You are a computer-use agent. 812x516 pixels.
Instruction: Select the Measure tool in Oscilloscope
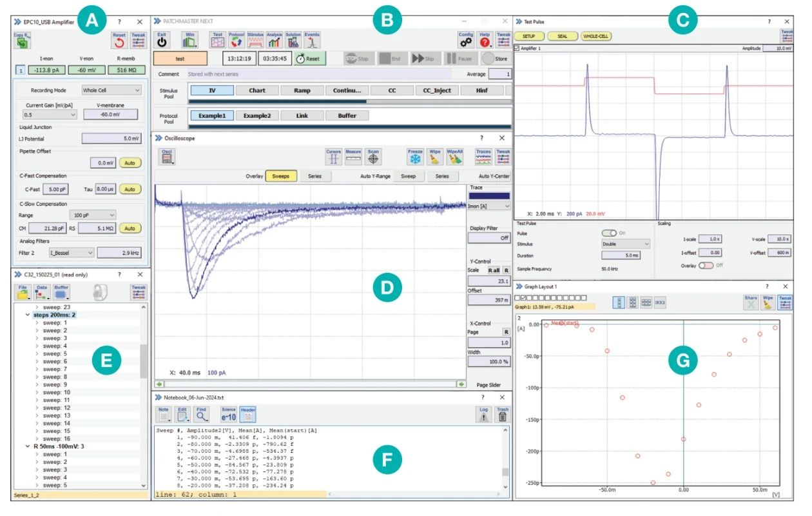click(x=353, y=157)
